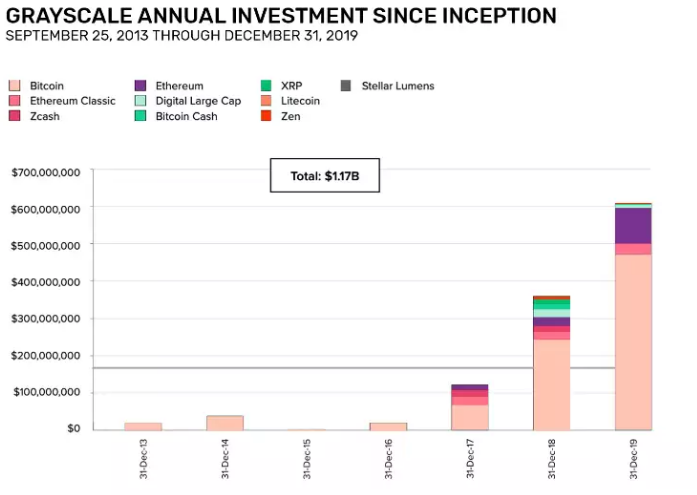
Task: Click the Ethereum purple legend swatch
Action: pyautogui.click(x=140, y=85)
